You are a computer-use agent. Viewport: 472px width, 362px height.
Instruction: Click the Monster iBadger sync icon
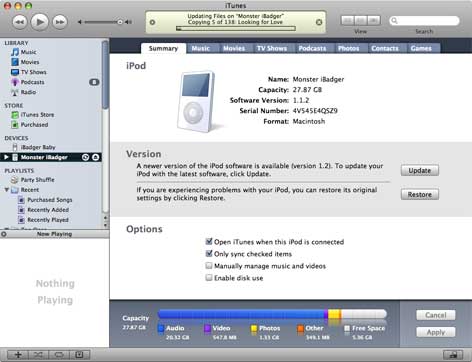[x=85, y=157]
